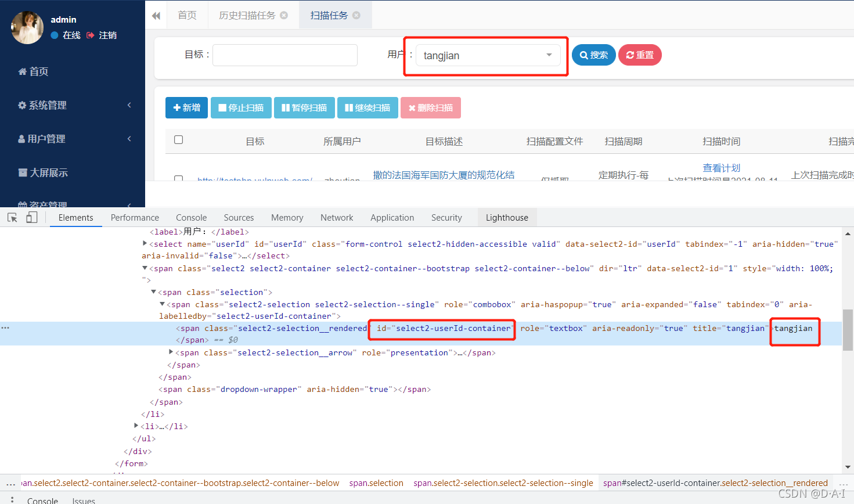Click the 注销 logout link
854x504 pixels.
tap(107, 35)
